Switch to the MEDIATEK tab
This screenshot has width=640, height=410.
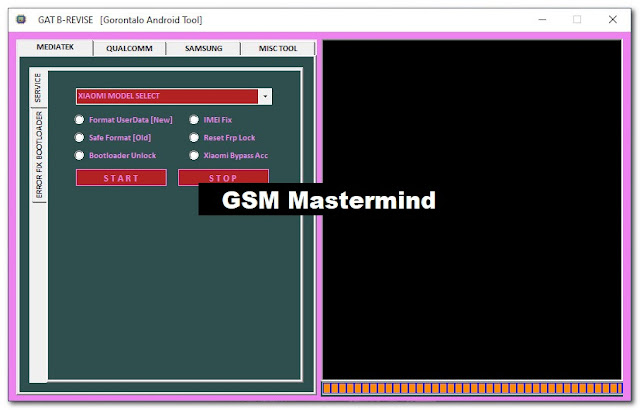click(55, 47)
